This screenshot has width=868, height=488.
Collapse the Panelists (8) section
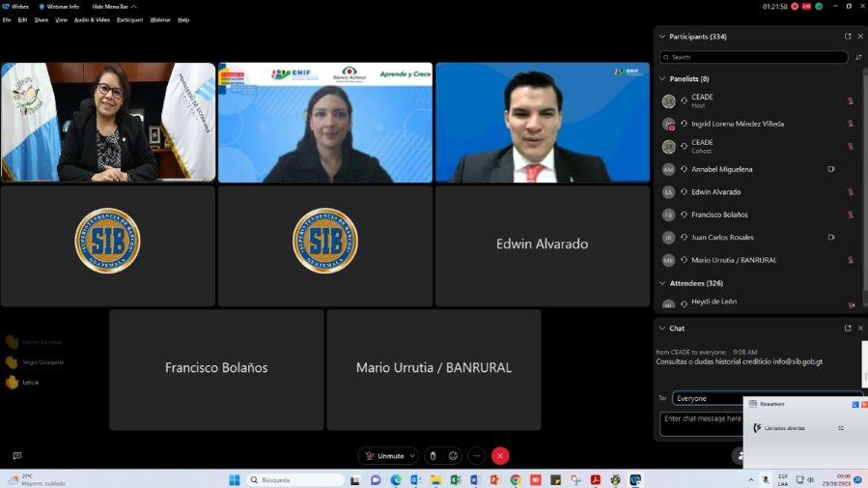(x=662, y=79)
